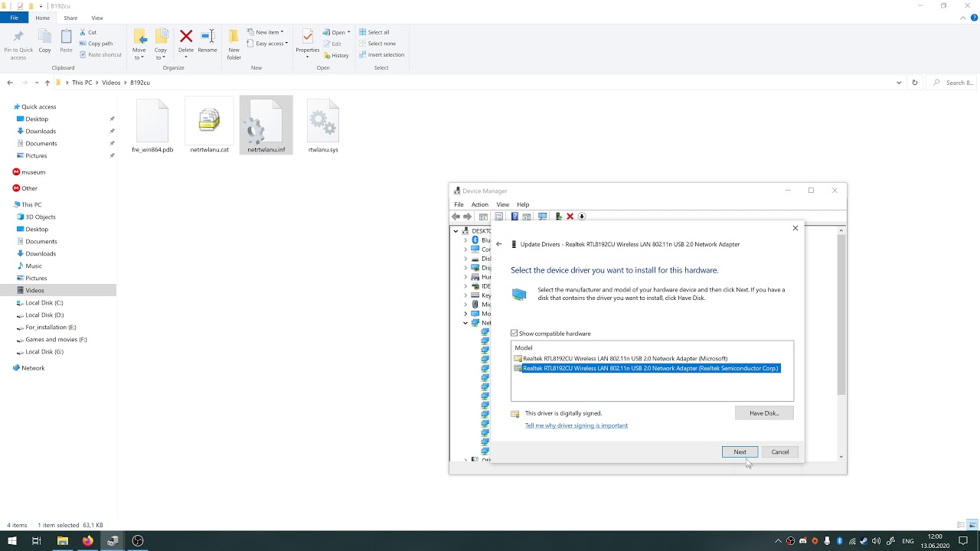Click the Select none icon in the ribbon
Screen dimensions: 980x551
363,44
